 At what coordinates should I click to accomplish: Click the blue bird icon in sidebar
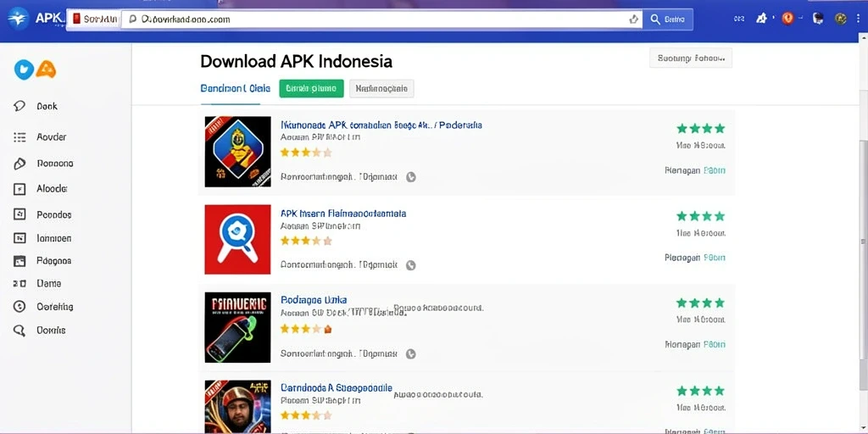[24, 70]
